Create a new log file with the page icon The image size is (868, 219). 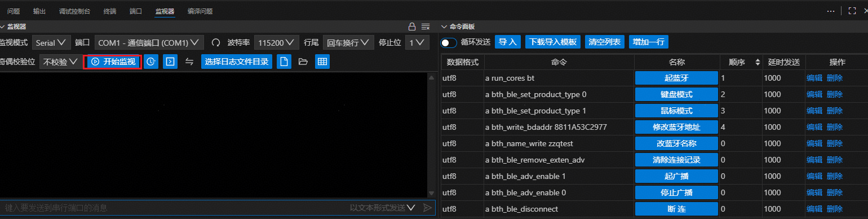284,62
